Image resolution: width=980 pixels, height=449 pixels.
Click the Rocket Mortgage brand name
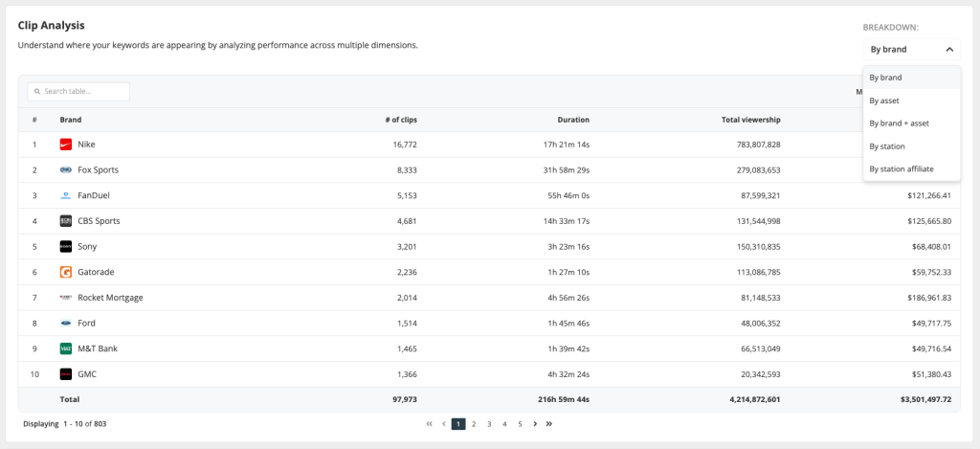(111, 298)
